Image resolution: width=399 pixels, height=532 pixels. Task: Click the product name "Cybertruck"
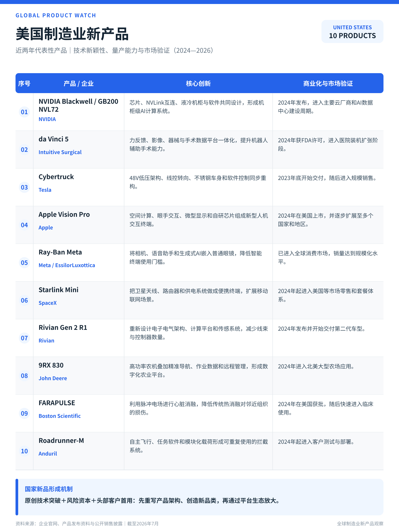click(x=56, y=177)
